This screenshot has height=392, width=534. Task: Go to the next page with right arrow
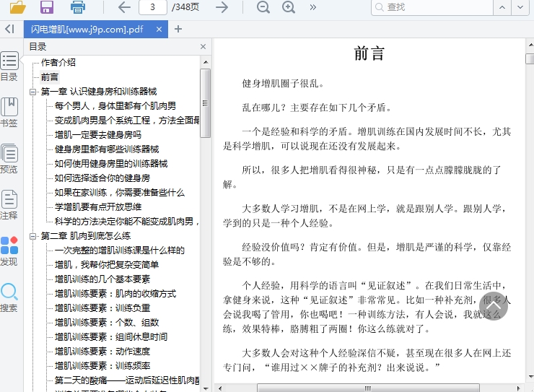pyautogui.click(x=222, y=7)
